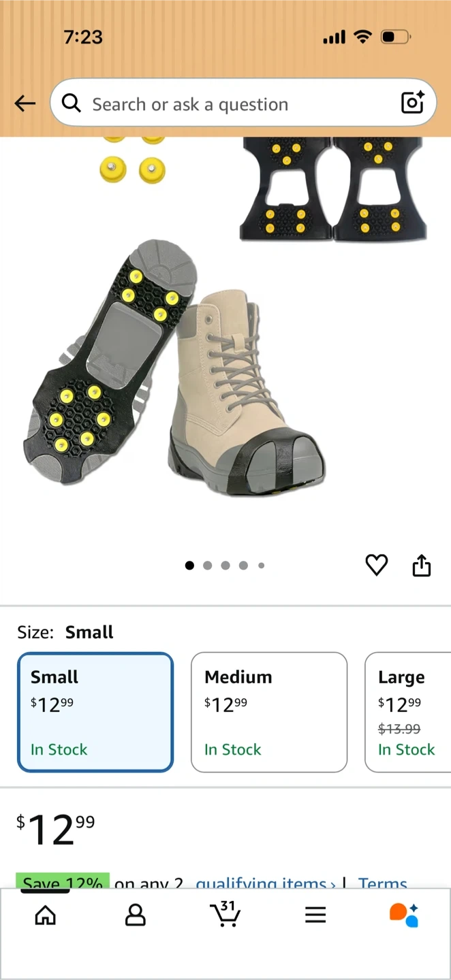The width and height of the screenshot is (451, 980).
Task: Open the Rufus AI assistant icon
Action: [x=404, y=915]
